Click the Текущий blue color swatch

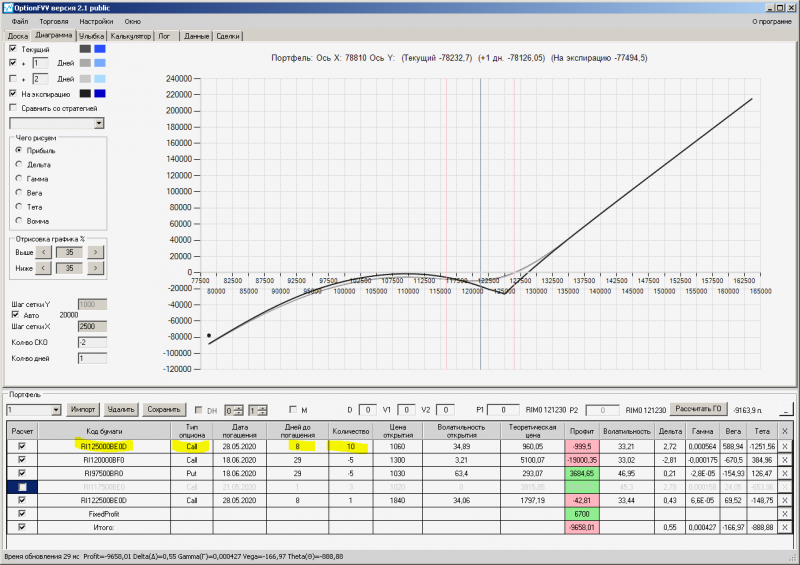pos(100,48)
